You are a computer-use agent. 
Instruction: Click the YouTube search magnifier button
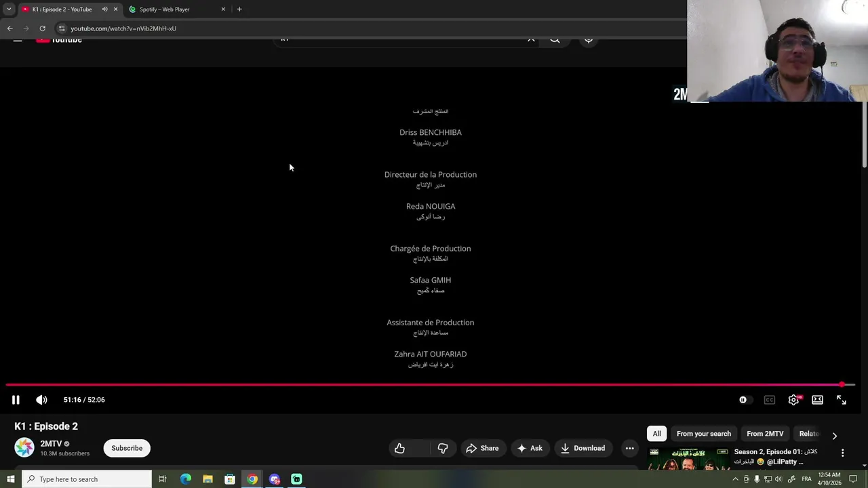click(x=555, y=39)
